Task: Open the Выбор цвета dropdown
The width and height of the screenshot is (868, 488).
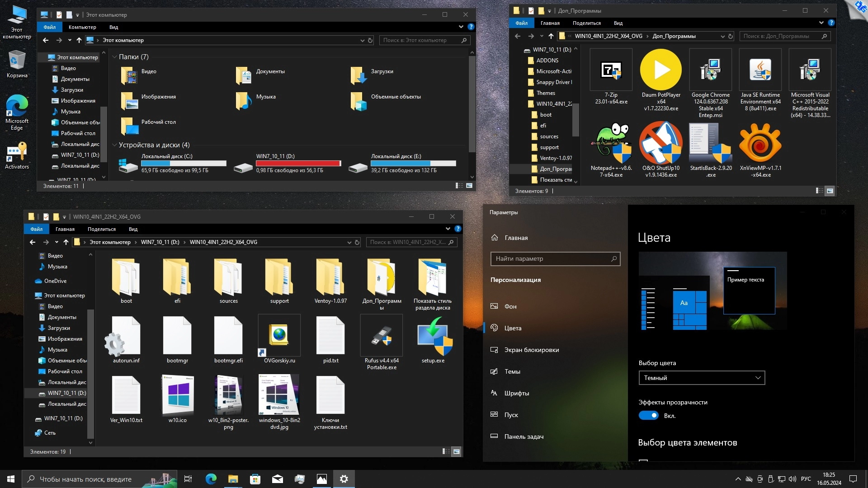Action: click(701, 378)
